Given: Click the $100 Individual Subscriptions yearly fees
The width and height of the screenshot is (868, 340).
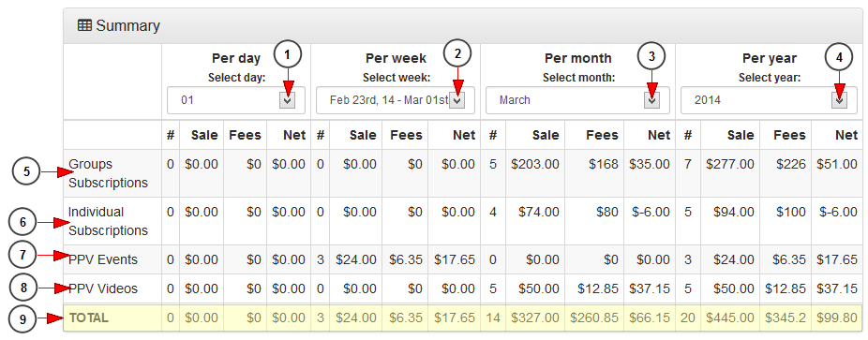Looking at the screenshot, I should point(790,212).
